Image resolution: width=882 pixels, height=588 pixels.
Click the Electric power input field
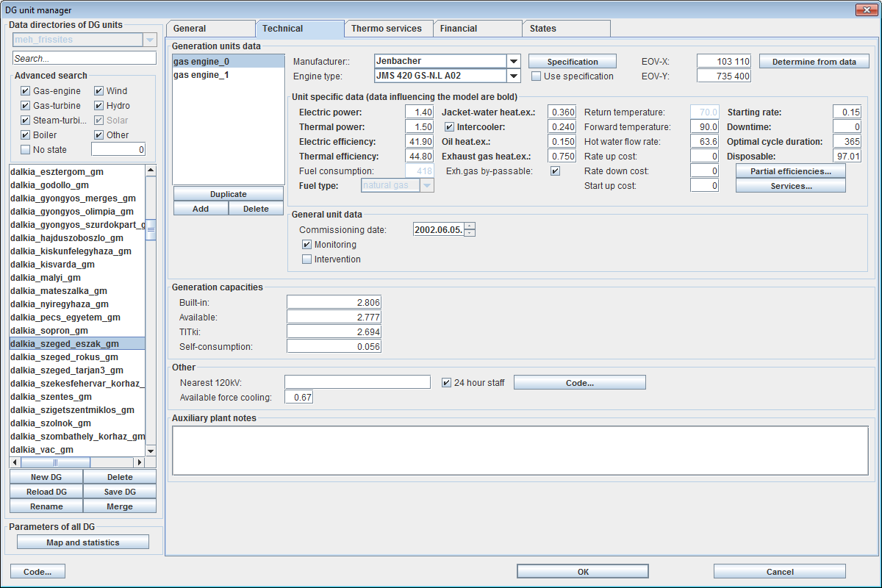419,112
